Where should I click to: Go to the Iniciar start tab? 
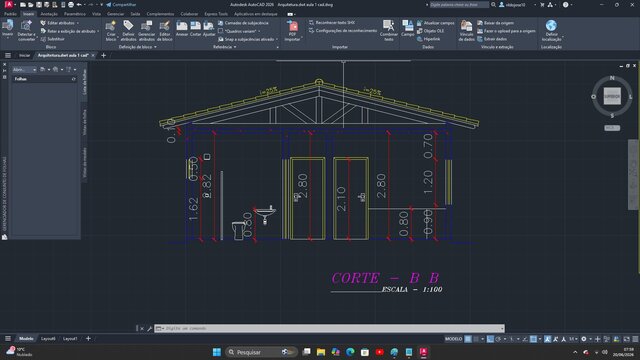[24, 55]
